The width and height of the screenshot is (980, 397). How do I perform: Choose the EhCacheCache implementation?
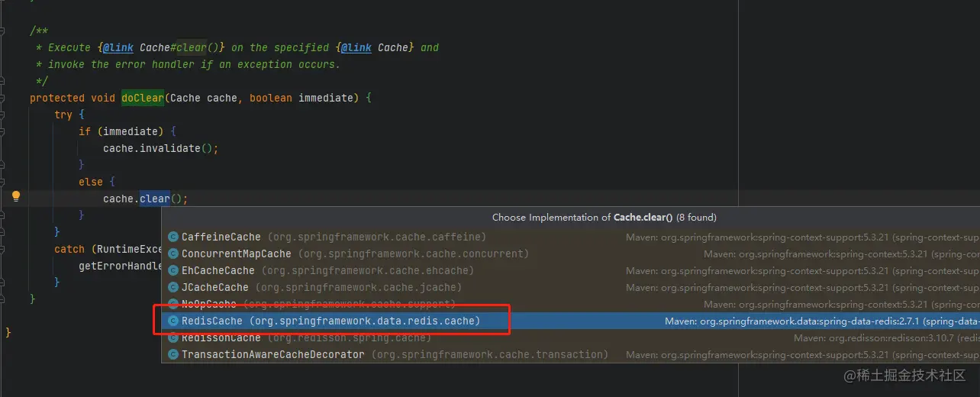point(571,271)
